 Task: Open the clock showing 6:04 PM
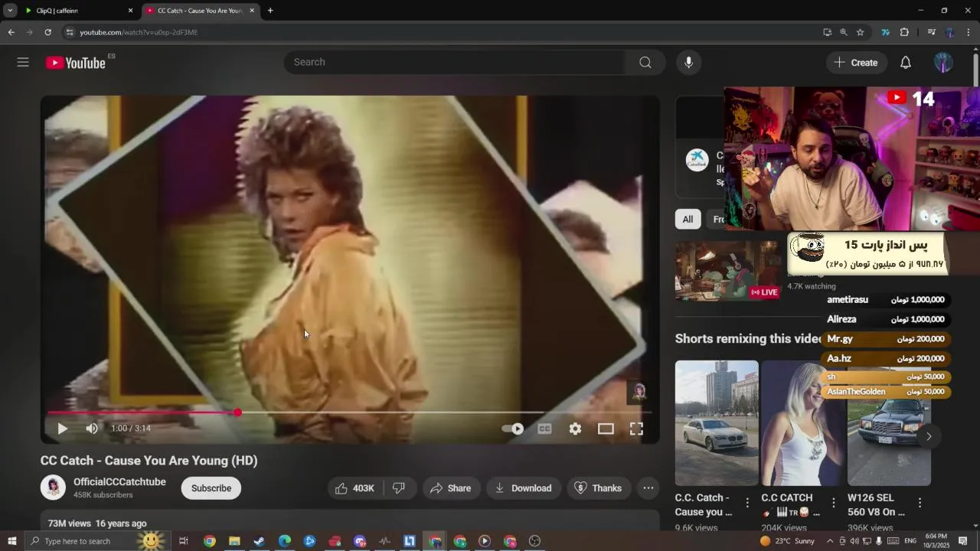click(936, 541)
